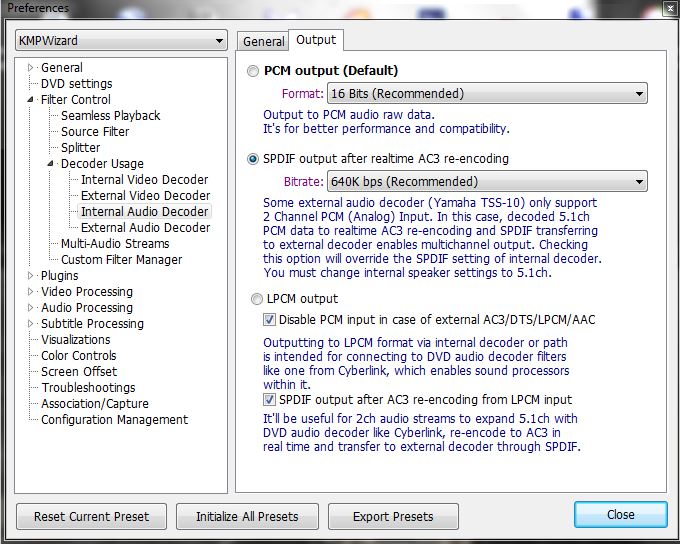Select the Filter Control tree label
Image resolution: width=680 pixels, height=544 pixels.
(x=75, y=100)
